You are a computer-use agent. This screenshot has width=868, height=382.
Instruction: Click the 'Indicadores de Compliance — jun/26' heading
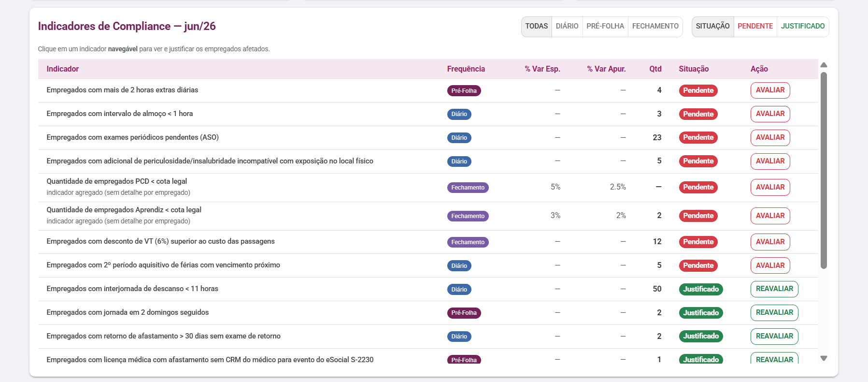pyautogui.click(x=127, y=26)
